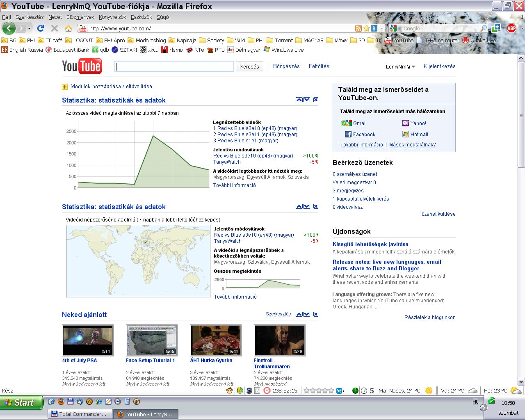The height and width of the screenshot is (420, 525).
Task: Click the Windows Start button
Action: coord(21,403)
